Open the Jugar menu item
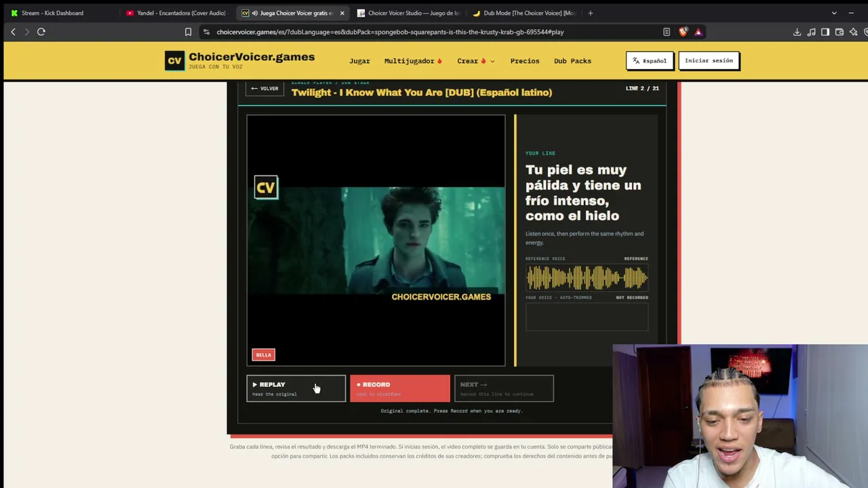The image size is (868, 488). pos(359,61)
